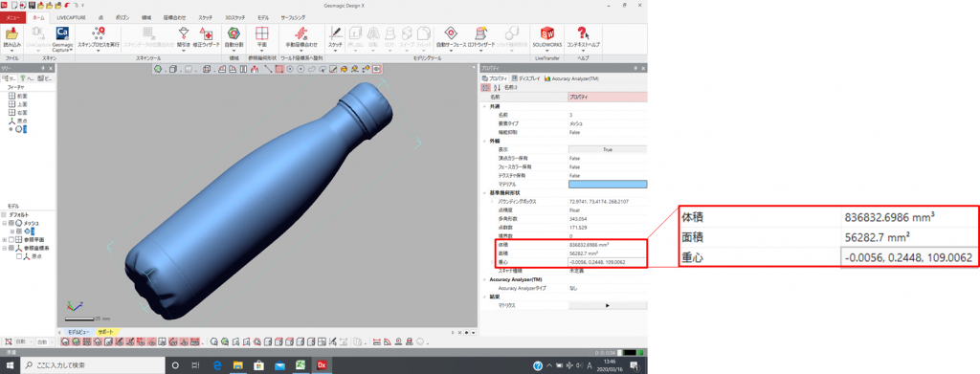Click the 自動分割 auto segment icon
980x374 pixels.
coord(234,33)
